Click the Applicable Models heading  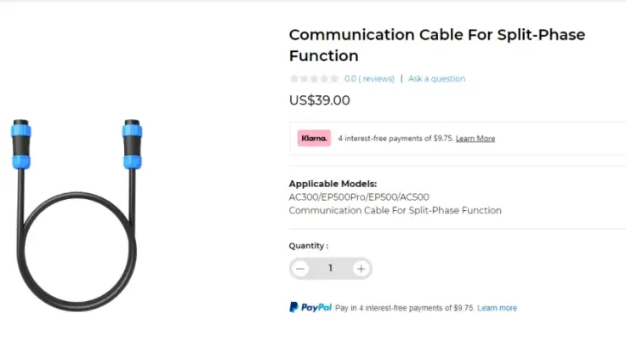pos(333,184)
